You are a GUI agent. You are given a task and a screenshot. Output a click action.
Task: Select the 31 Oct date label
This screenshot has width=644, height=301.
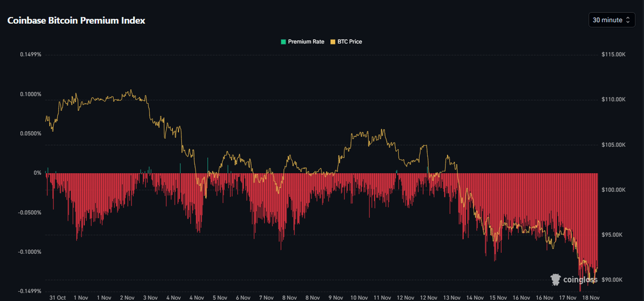click(x=57, y=297)
